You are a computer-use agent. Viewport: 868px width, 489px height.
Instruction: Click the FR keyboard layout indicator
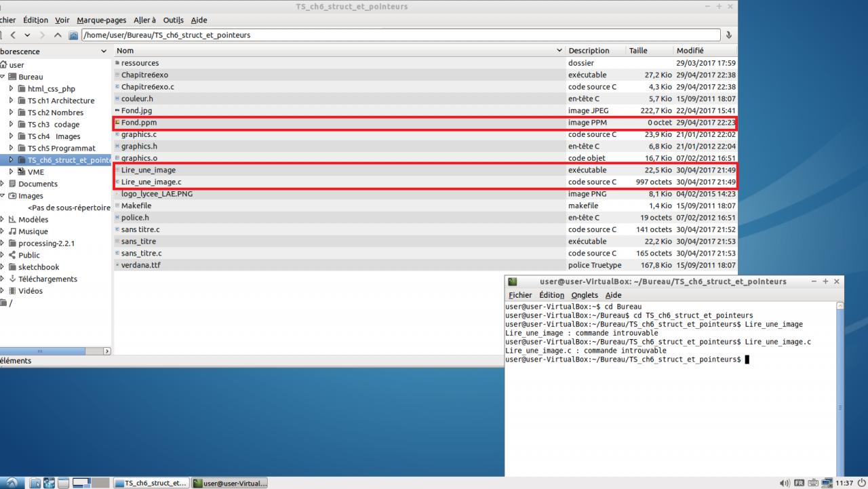[799, 483]
